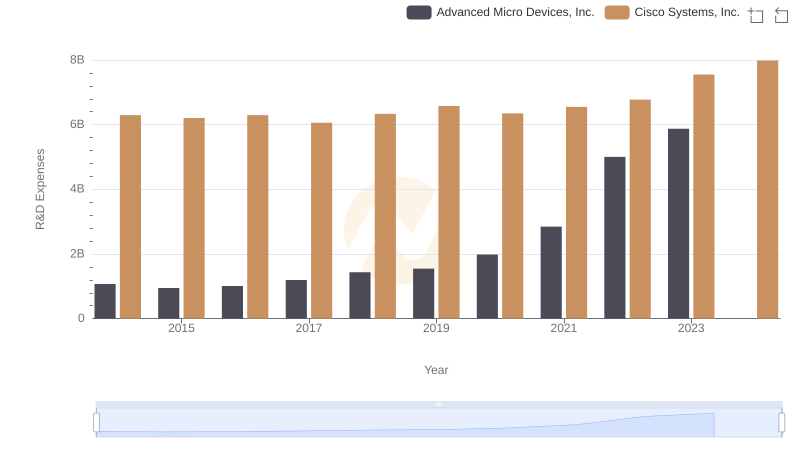
Task: Click AMD bar for 2017
Action: coord(296,299)
